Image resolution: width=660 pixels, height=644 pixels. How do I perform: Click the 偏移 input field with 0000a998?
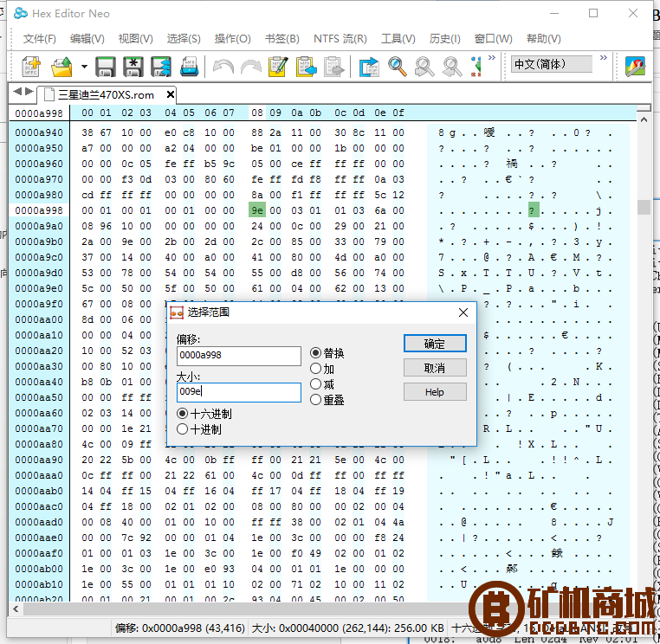[x=239, y=356]
